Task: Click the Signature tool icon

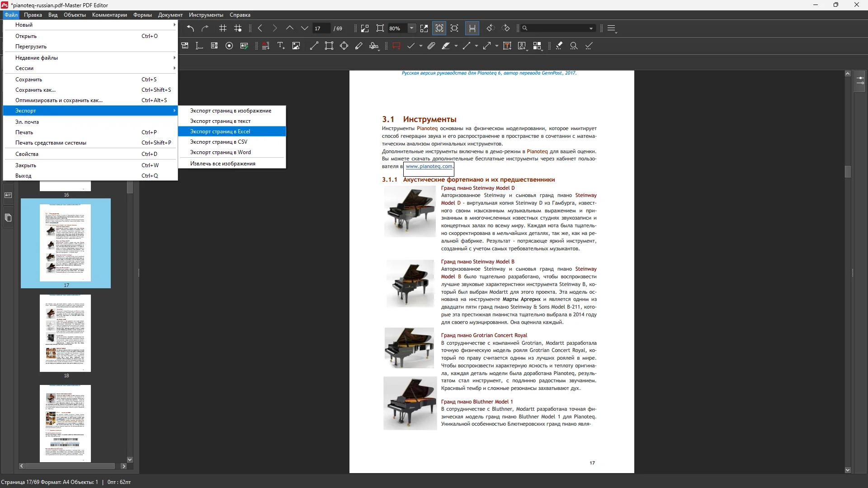Action: point(374,46)
